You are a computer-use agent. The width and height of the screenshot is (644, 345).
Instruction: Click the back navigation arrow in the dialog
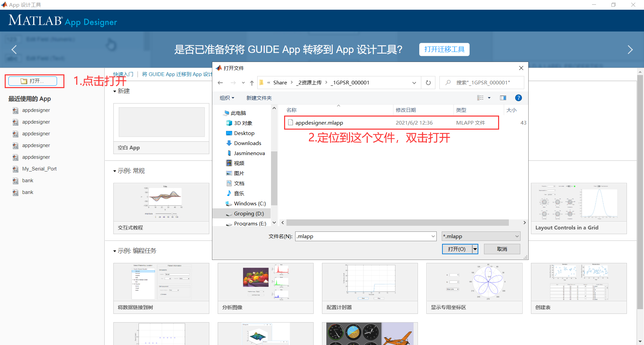[220, 82]
